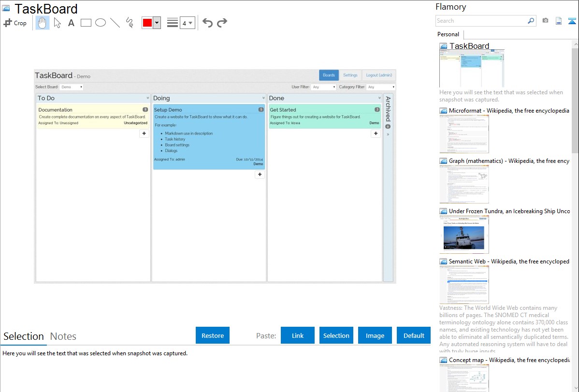Select the arrow pointer tool
The image size is (579, 392).
(57, 23)
